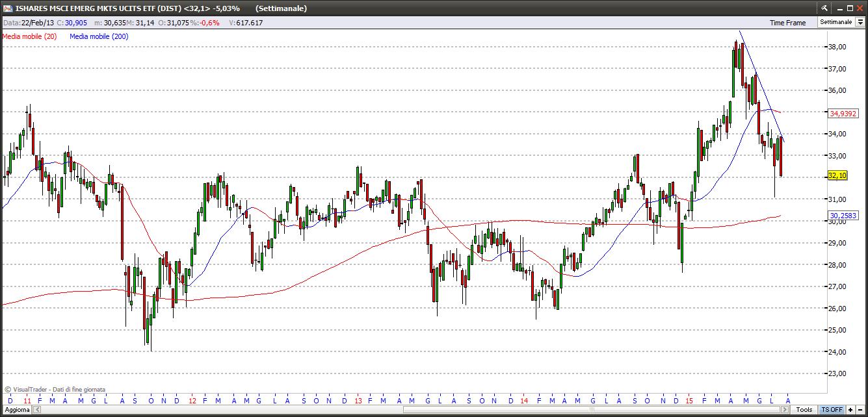The width and height of the screenshot is (868, 417).
Task: Toggle the TS OFF button
Action: point(832,410)
